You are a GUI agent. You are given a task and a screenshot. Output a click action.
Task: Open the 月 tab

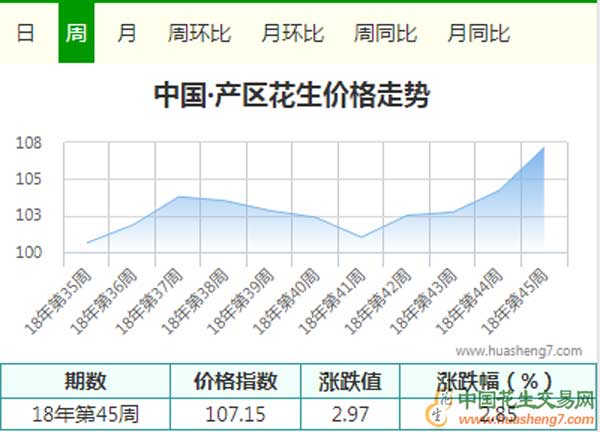click(127, 33)
